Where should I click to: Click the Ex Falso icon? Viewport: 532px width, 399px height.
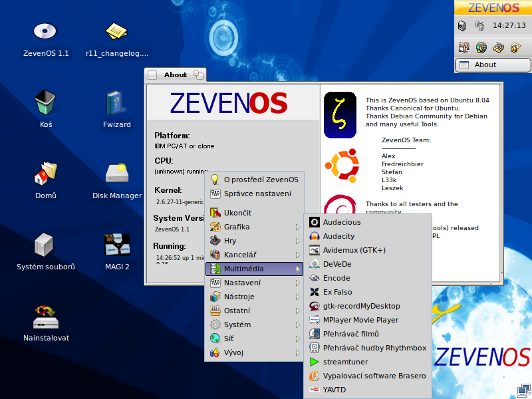(x=315, y=292)
